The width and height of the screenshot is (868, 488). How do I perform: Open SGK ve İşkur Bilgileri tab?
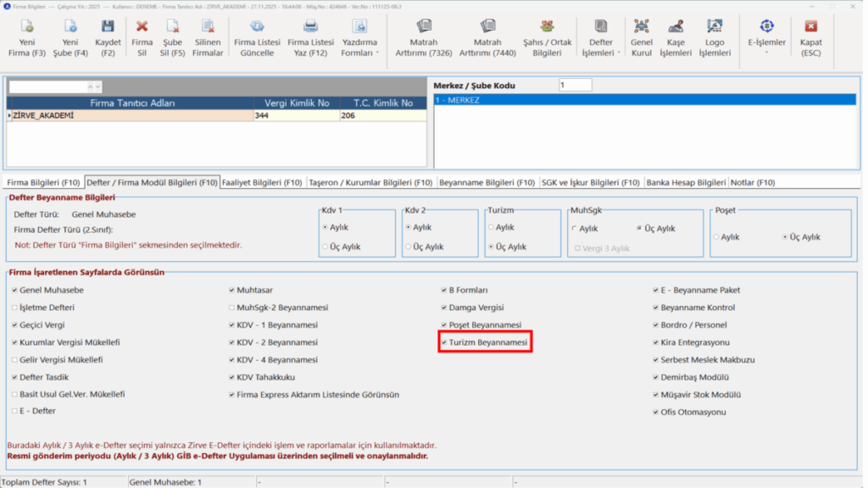point(590,183)
